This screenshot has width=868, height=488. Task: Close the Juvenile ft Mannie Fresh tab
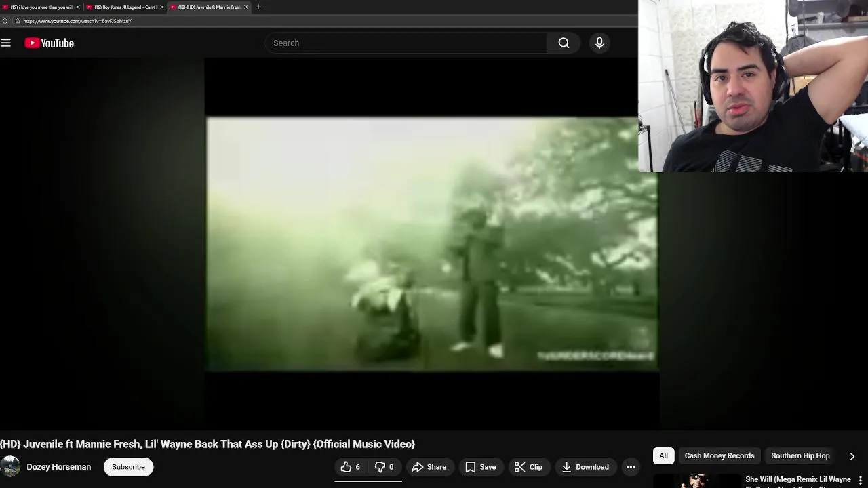point(245,7)
